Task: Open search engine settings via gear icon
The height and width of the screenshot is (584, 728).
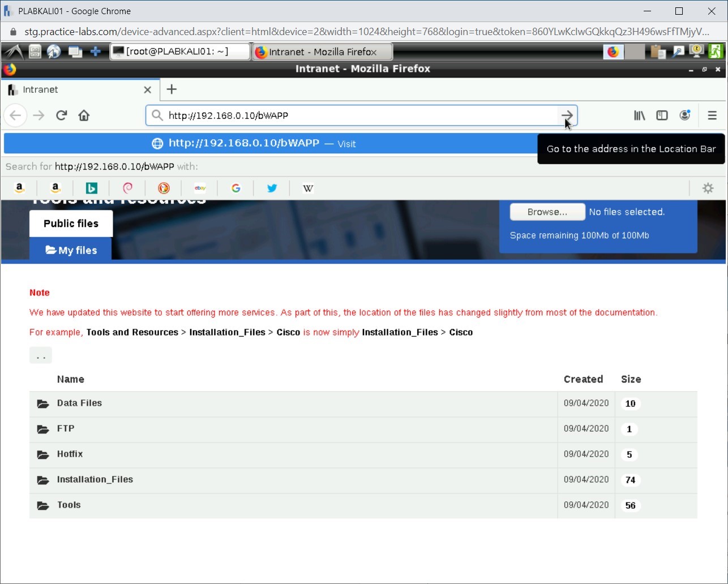Action: click(708, 188)
